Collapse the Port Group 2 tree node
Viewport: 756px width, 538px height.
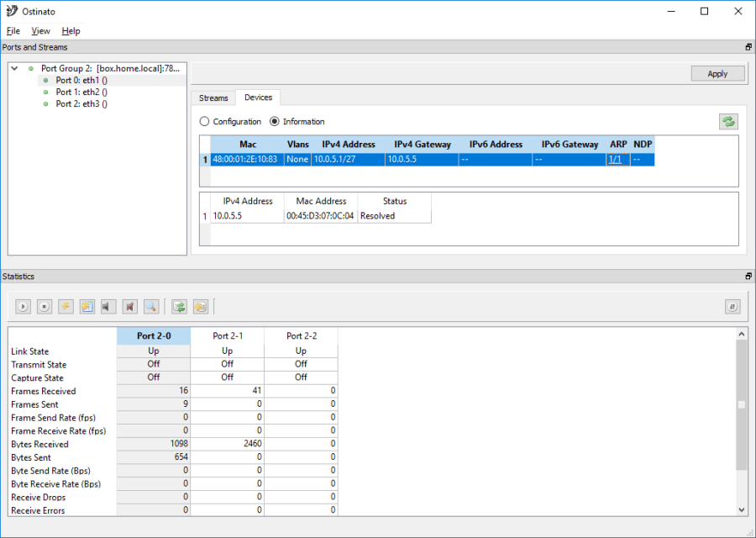click(x=15, y=69)
